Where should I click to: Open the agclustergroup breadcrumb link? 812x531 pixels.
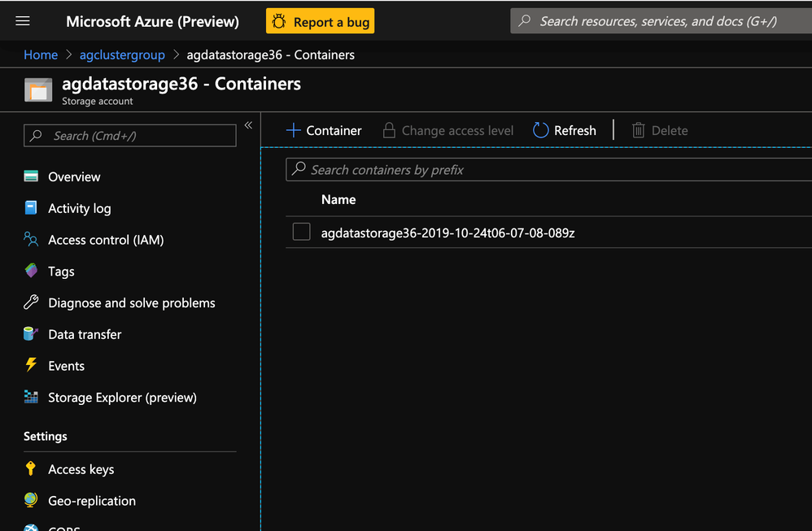click(x=122, y=55)
